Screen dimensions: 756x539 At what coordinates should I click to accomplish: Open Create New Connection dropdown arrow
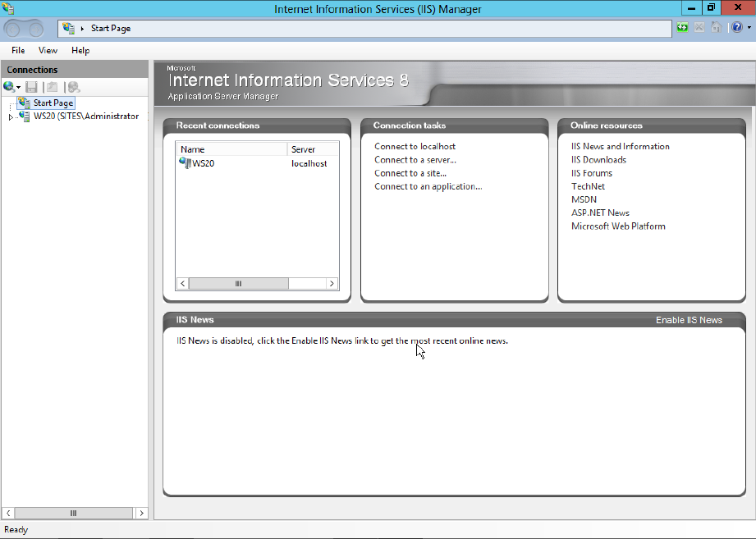18,87
